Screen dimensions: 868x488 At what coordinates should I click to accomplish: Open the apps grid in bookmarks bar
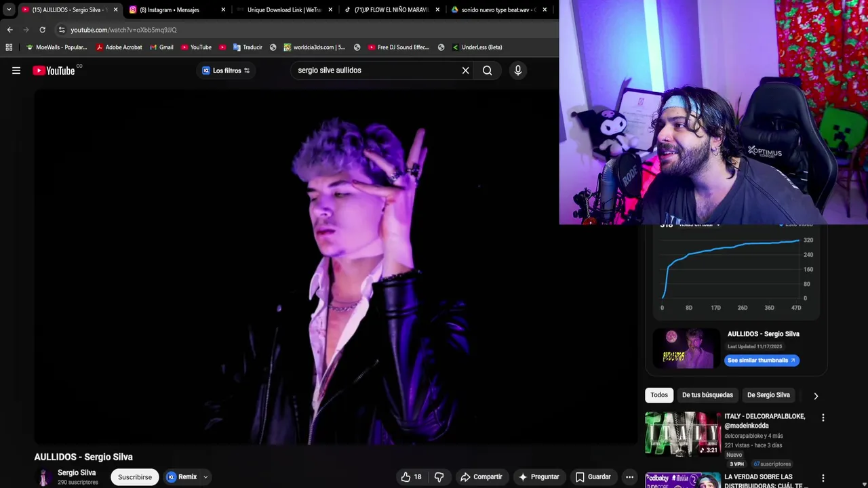point(9,47)
